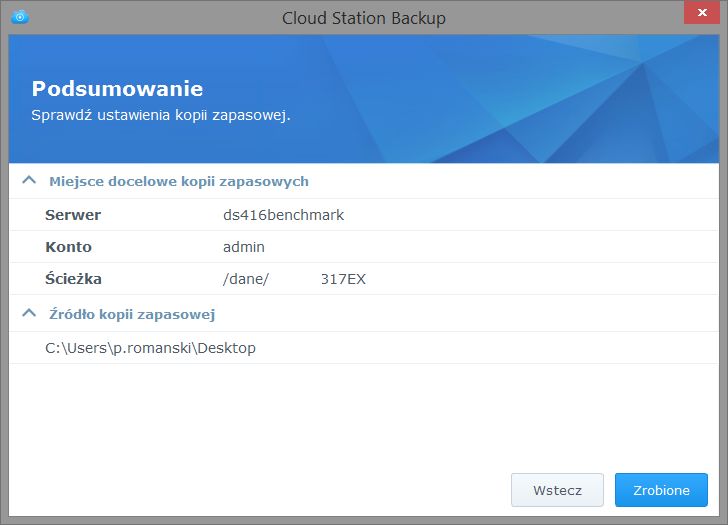
Task: Finish setup with the Zrobione button
Action: [661, 490]
